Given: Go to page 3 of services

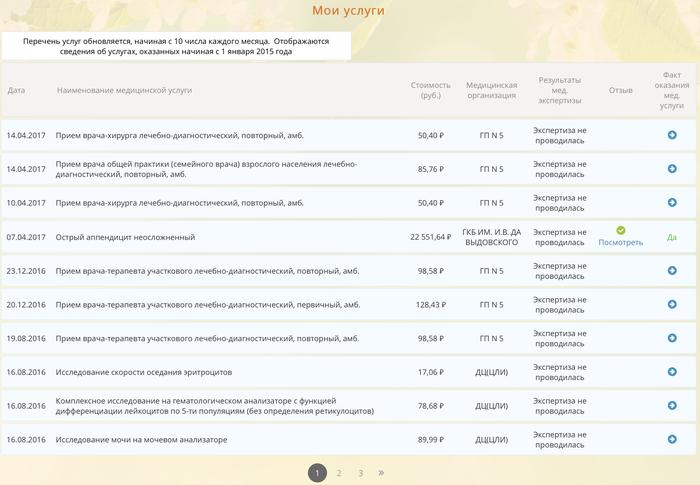Looking at the screenshot, I should point(361,473).
